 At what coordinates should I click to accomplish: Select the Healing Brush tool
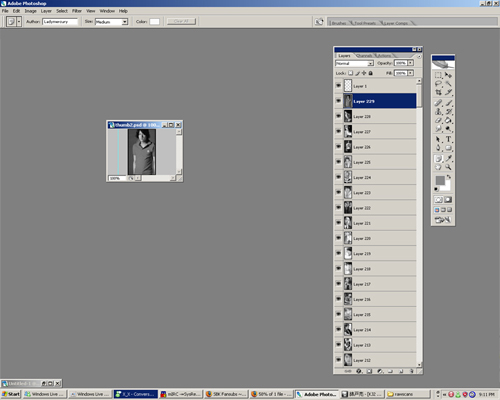[438, 103]
